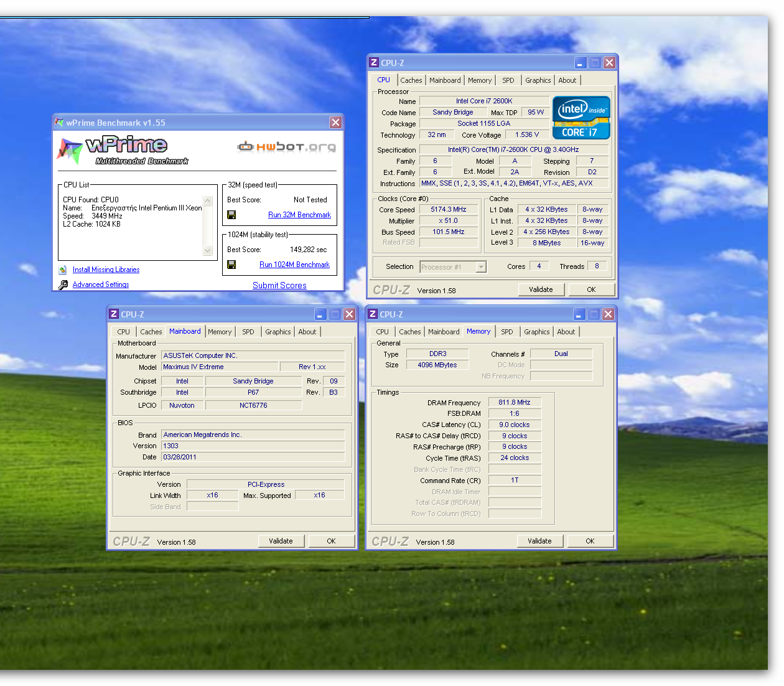
Task: Click the Command Rate value 1T
Action: (515, 481)
